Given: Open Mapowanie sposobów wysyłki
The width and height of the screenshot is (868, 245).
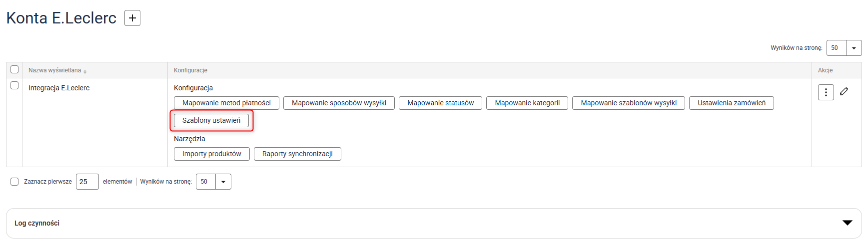Looking at the screenshot, I should [x=339, y=103].
